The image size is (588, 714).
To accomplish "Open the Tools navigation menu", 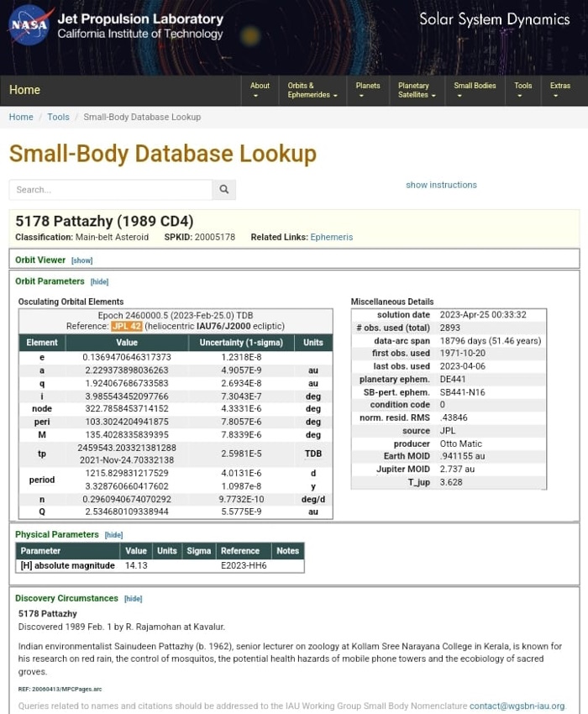I will [x=522, y=90].
